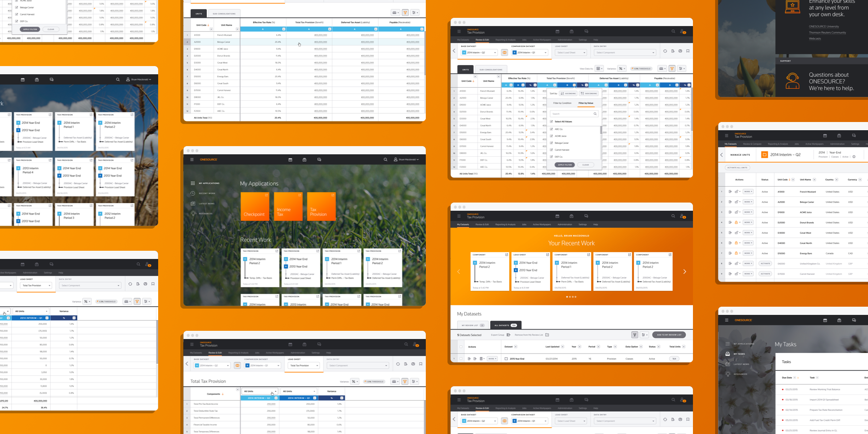Image resolution: width=868 pixels, height=434 pixels.
Task: Click Resources lightbulb icon in grass window sidebar
Action: point(192,213)
